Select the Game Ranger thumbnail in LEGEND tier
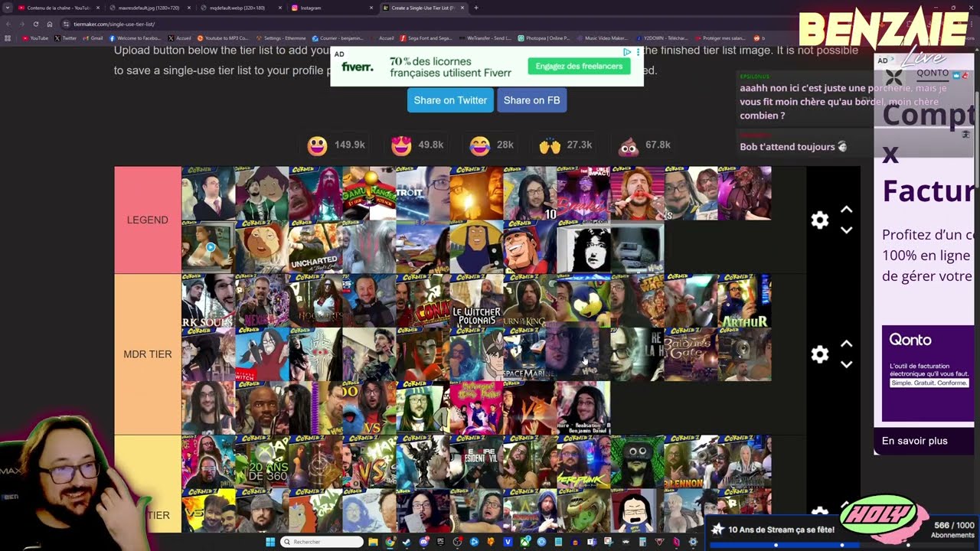The image size is (980, 551). click(369, 194)
